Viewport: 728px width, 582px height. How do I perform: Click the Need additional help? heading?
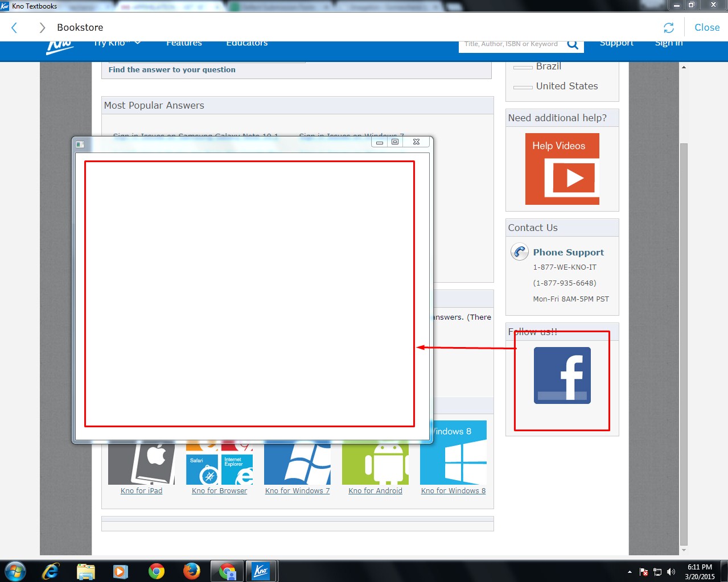[x=557, y=118]
